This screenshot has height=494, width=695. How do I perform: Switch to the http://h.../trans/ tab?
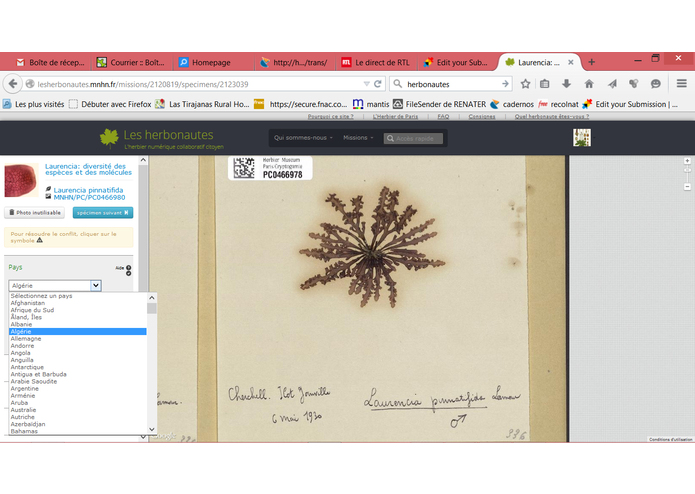pos(294,62)
